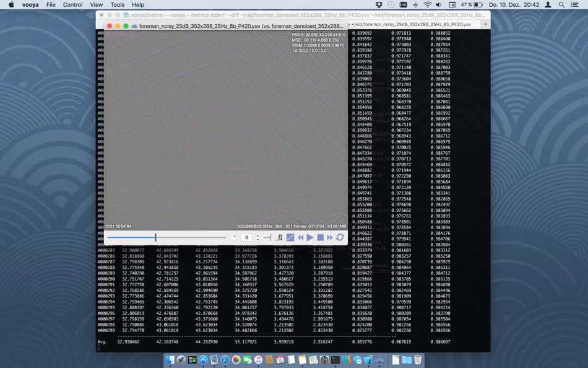Open Mission Control in the Dock
The image size is (588, 368).
coord(192,360)
